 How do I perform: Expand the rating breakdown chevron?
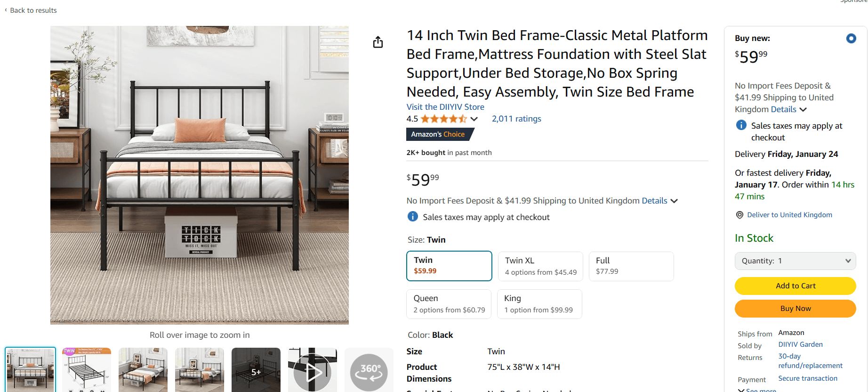coord(474,119)
